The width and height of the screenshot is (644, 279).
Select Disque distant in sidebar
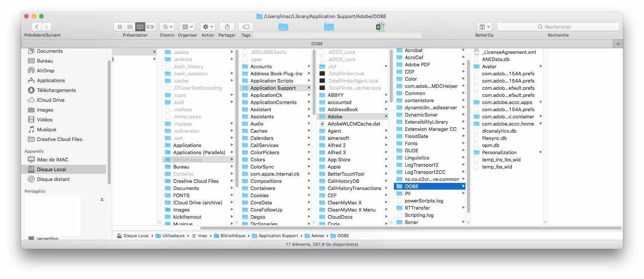53,179
